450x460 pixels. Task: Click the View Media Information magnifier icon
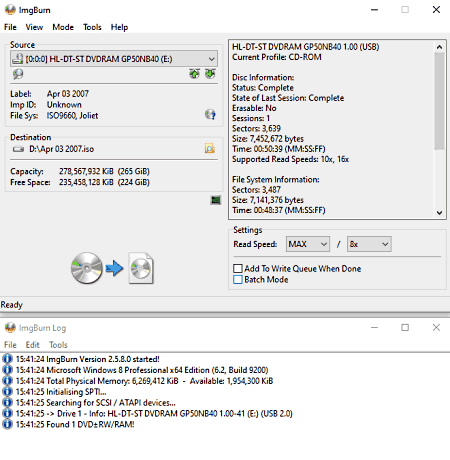(18, 74)
